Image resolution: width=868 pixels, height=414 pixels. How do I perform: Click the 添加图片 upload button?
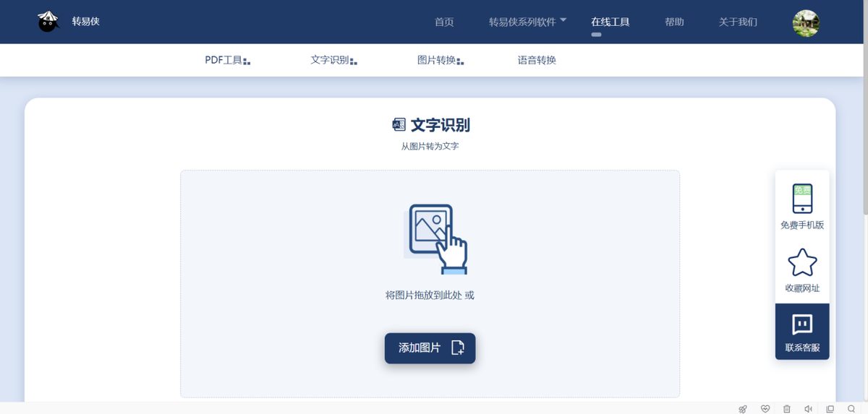[430, 348]
